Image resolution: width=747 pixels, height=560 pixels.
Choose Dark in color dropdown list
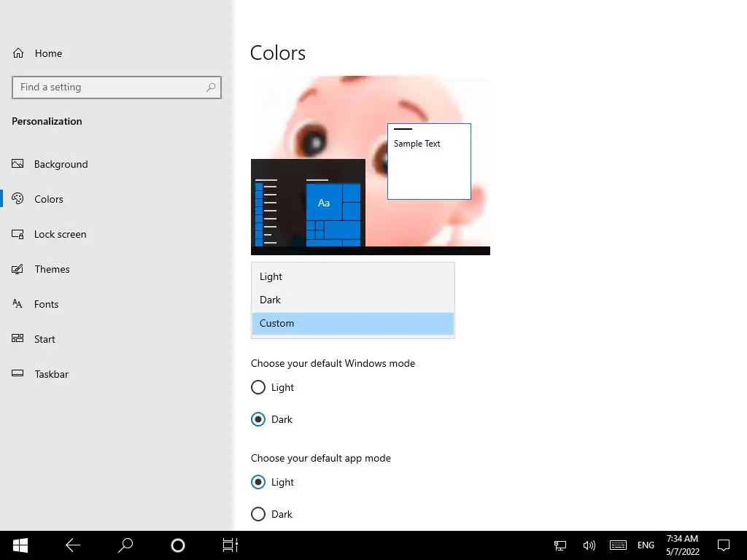pos(353,300)
